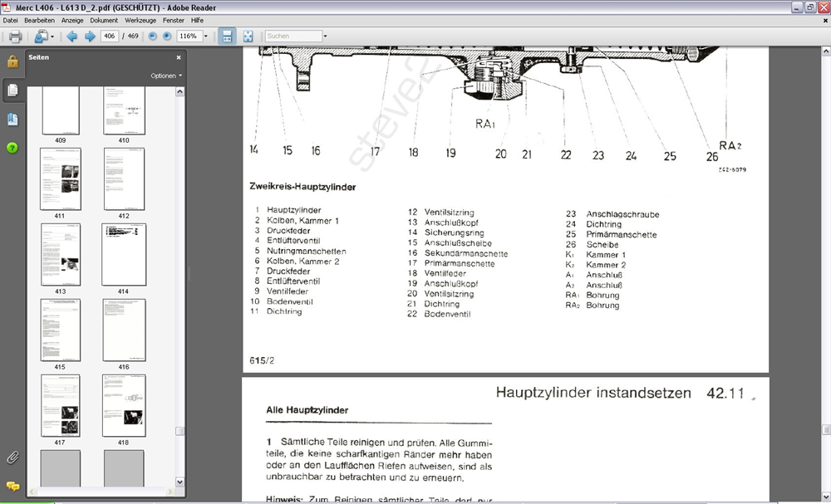Go to previous page with left arrow

coord(72,37)
